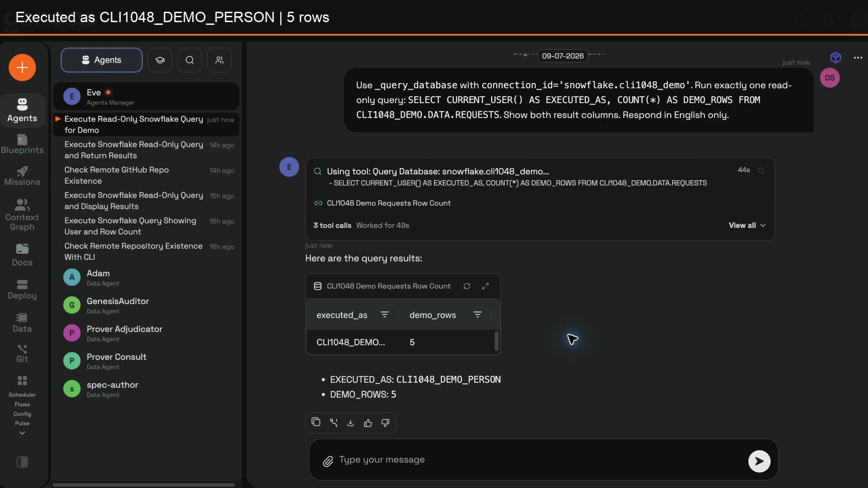868x488 pixels.
Task: Give the response a thumbs down
Action: pyautogui.click(x=385, y=423)
